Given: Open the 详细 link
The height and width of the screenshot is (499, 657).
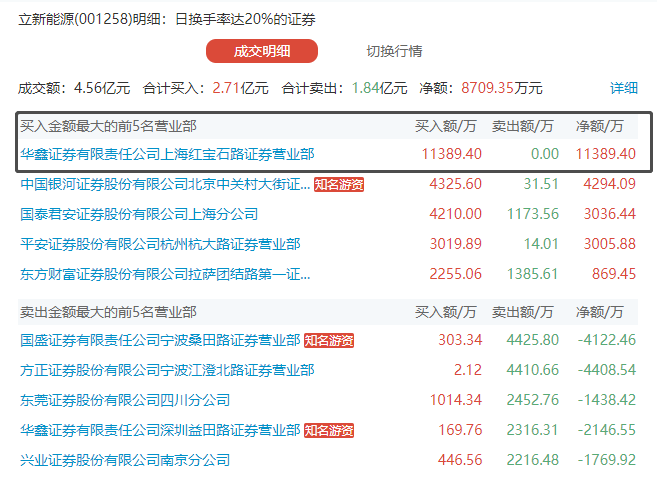Looking at the screenshot, I should pyautogui.click(x=623, y=88).
